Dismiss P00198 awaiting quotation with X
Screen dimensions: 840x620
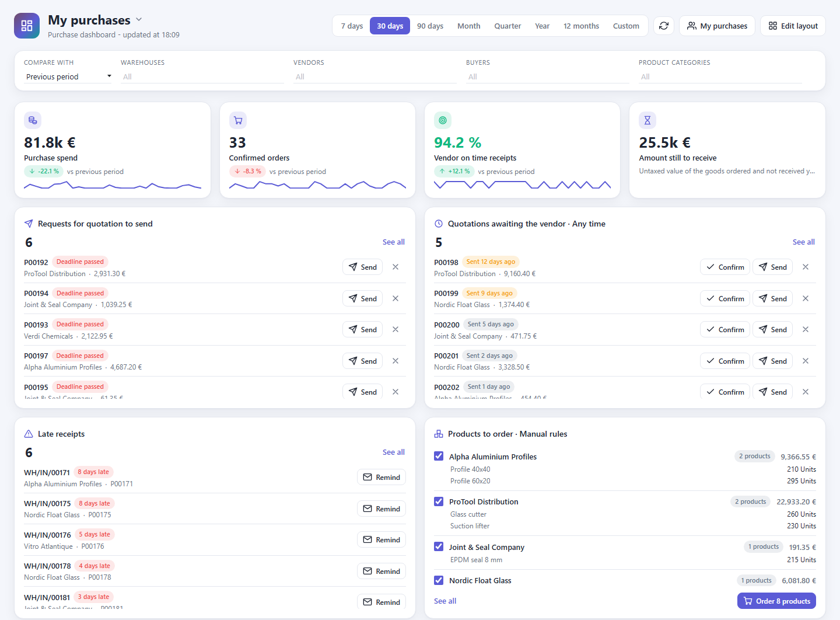click(x=806, y=267)
